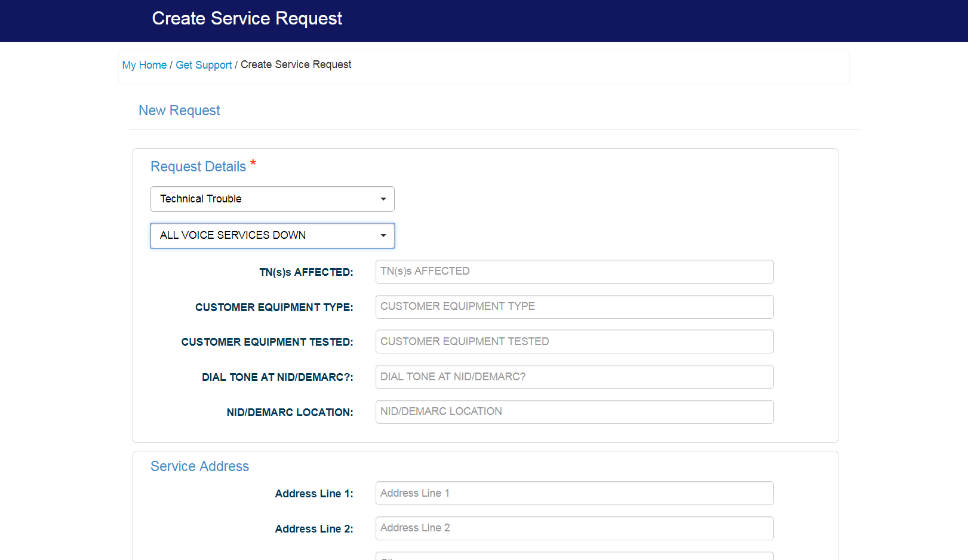Focus the Customer Equipment Type input box
The image size is (968, 560).
[x=574, y=307]
